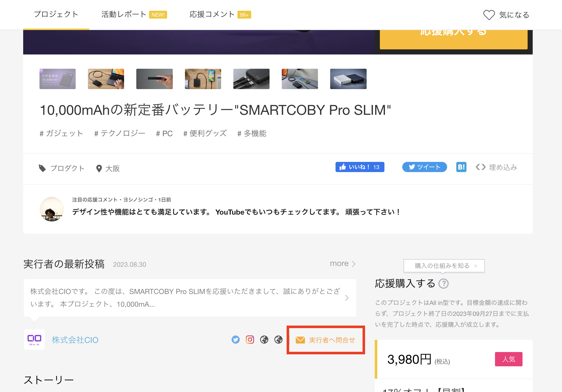Select the laptop and battery thumbnail

(106, 79)
